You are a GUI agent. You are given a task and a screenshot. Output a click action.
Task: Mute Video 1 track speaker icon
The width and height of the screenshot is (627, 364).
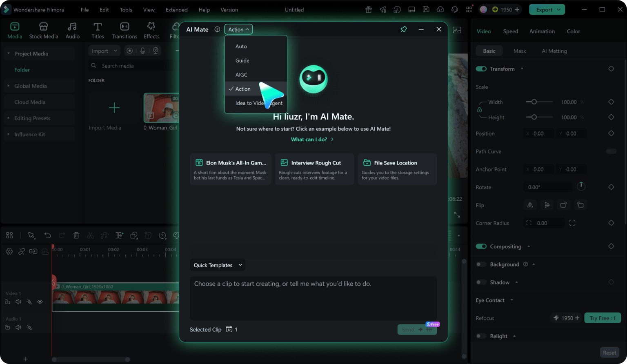pos(18,302)
